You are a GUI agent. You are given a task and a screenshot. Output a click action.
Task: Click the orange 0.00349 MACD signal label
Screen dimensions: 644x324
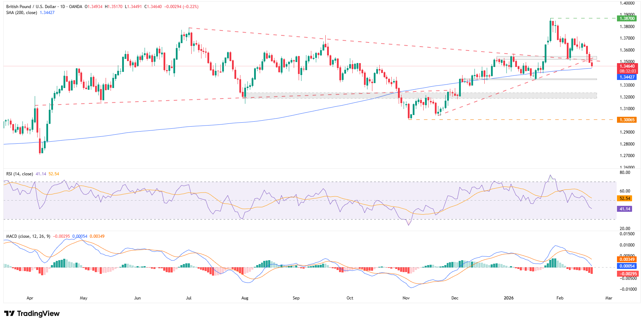(627, 259)
